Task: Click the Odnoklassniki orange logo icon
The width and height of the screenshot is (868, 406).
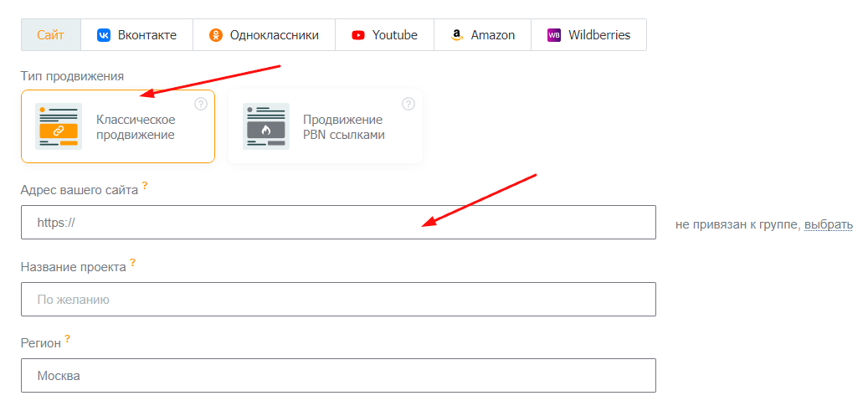Action: 216,35
